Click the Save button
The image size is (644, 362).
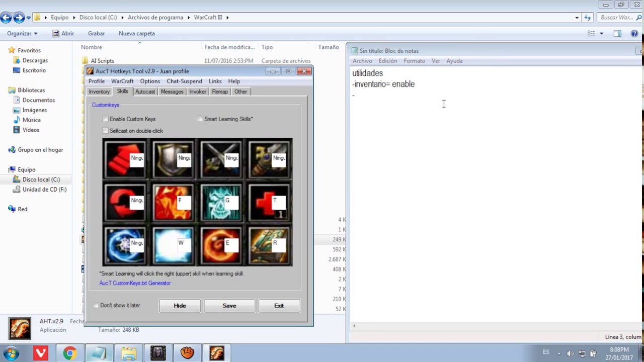coord(229,306)
